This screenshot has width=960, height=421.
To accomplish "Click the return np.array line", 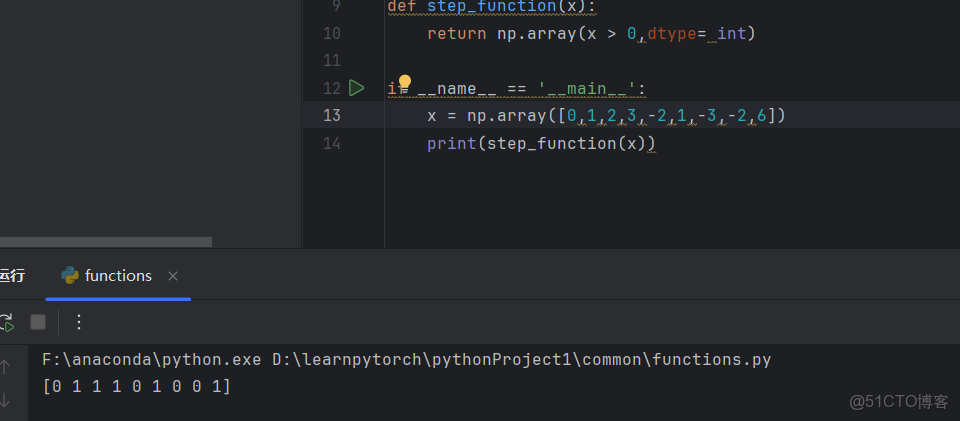I will [591, 33].
